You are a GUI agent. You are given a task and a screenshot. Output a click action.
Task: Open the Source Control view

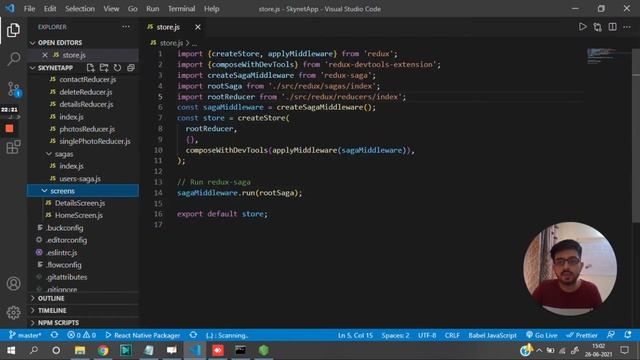13,89
